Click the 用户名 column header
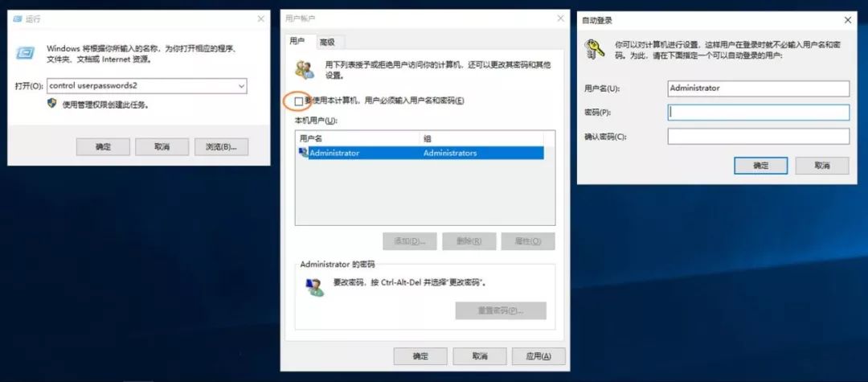The width and height of the screenshot is (868, 382). (x=358, y=138)
